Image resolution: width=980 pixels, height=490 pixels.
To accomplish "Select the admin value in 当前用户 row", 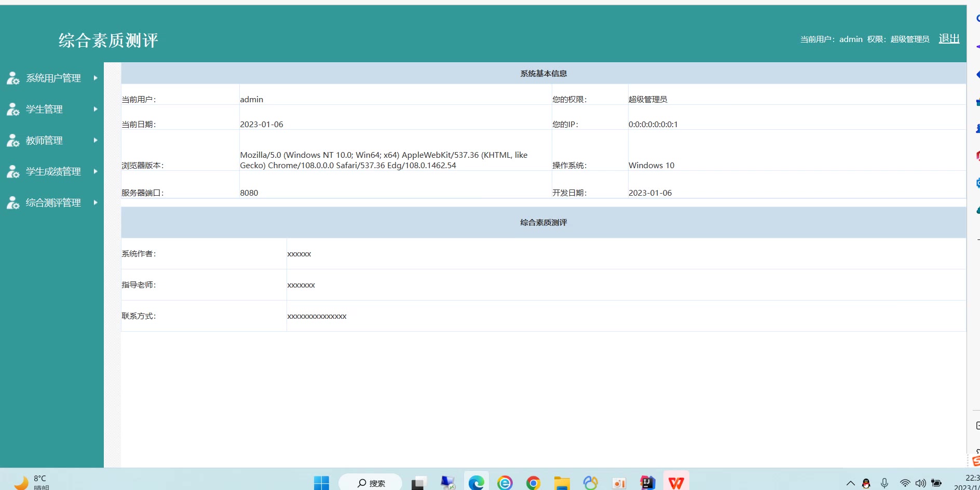I will pyautogui.click(x=251, y=99).
